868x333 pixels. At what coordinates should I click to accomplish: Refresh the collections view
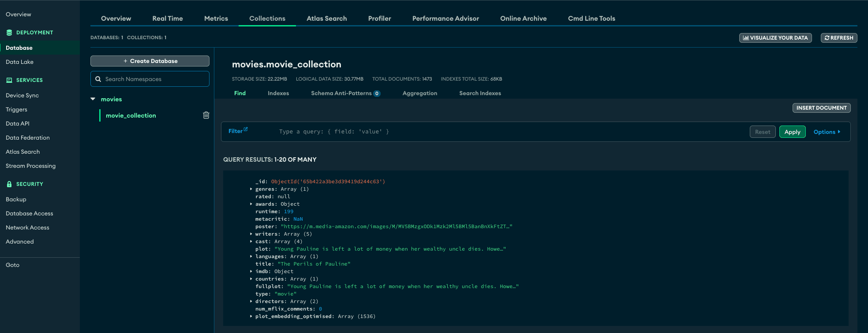click(839, 38)
